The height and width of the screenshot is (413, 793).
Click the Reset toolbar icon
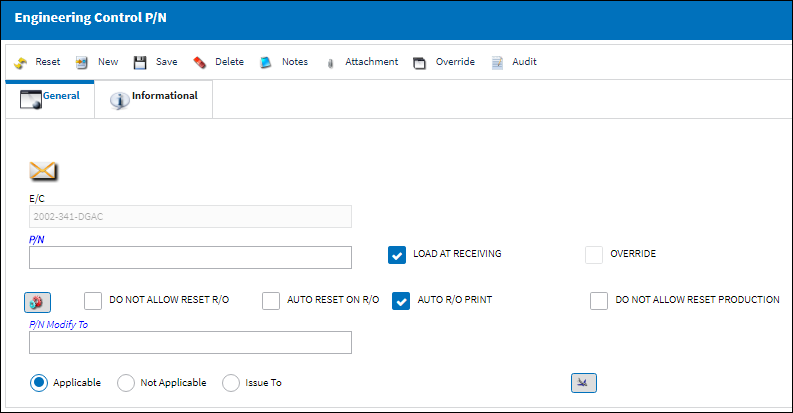click(x=21, y=63)
